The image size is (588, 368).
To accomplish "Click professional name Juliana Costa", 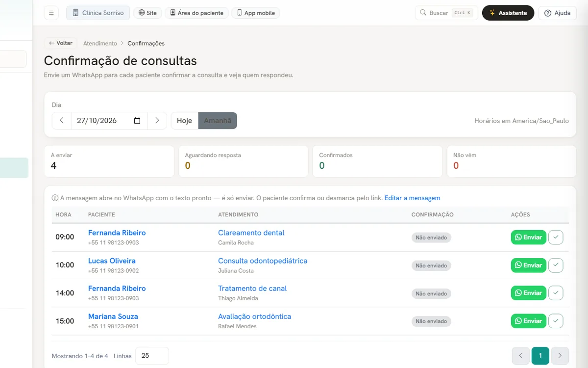I will tap(236, 270).
